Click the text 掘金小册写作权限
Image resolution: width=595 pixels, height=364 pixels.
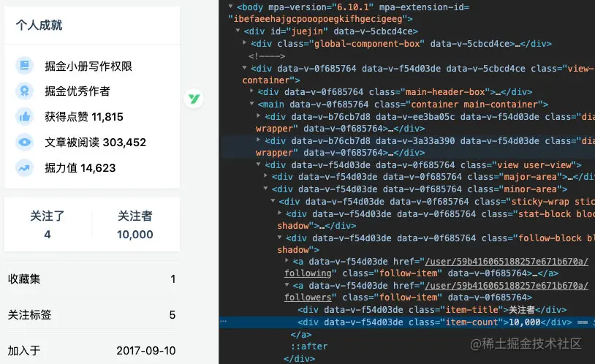tap(88, 66)
